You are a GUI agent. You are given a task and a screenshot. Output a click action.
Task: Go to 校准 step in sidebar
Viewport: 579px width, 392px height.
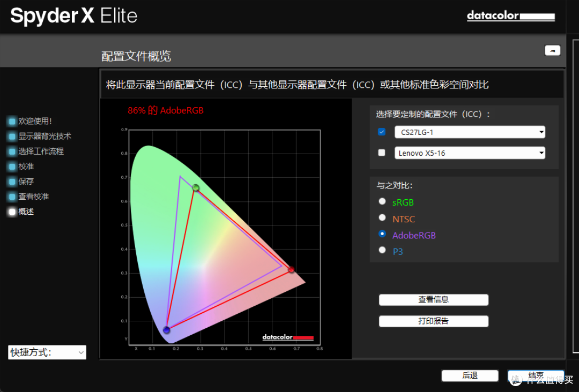point(26,167)
